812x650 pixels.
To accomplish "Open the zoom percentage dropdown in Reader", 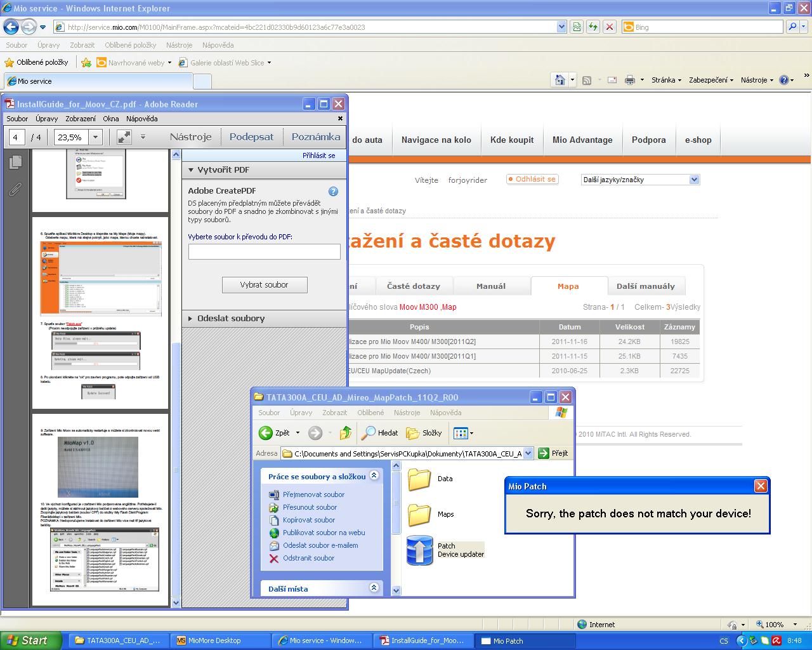I will point(96,137).
